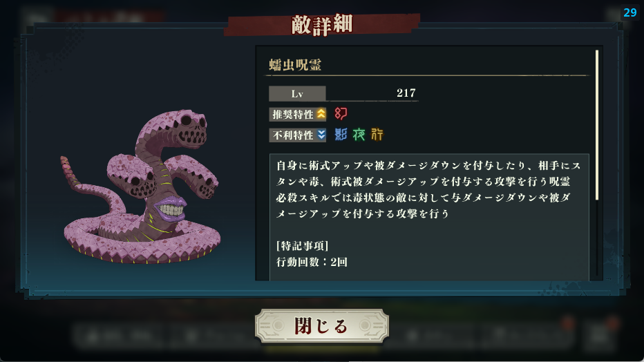Click the enemy description text box
The height and width of the screenshot is (362, 644).
tap(429, 217)
